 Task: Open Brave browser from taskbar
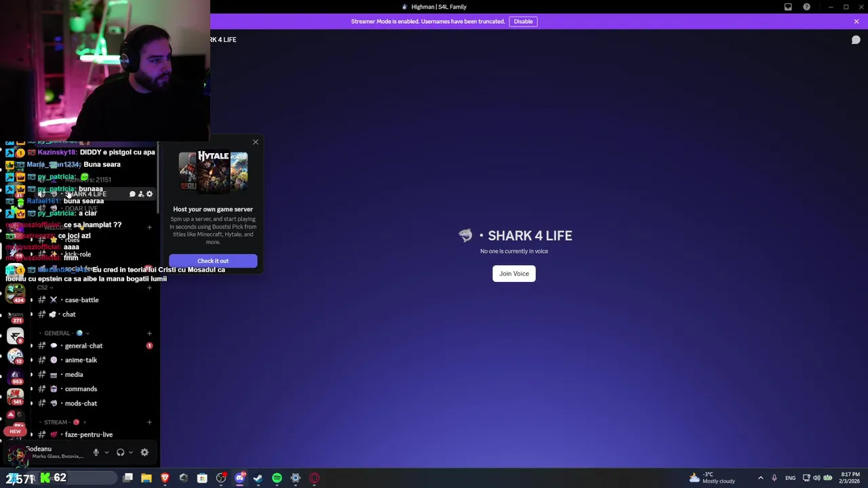(x=165, y=479)
